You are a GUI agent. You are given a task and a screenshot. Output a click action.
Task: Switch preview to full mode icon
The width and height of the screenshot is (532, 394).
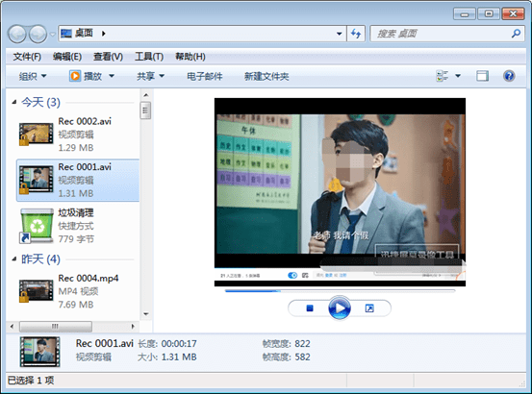click(x=369, y=308)
